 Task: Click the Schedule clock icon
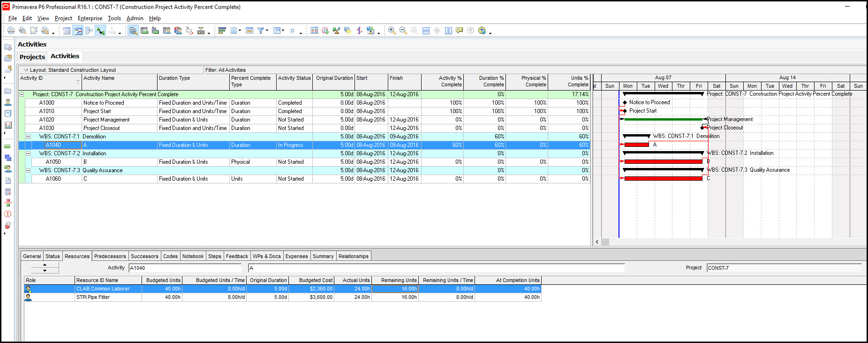tap(325, 30)
